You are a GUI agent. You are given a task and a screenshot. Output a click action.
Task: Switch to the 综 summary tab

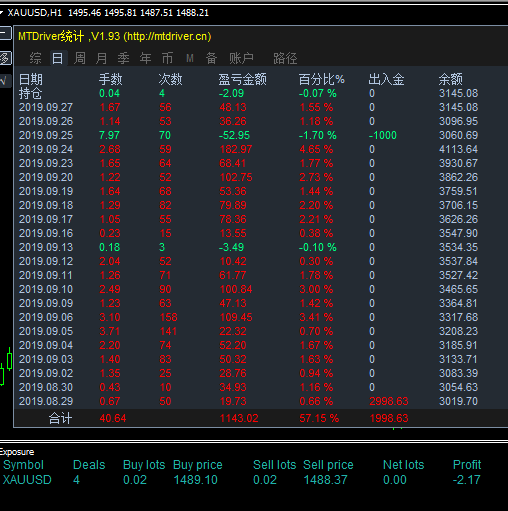click(x=35, y=58)
